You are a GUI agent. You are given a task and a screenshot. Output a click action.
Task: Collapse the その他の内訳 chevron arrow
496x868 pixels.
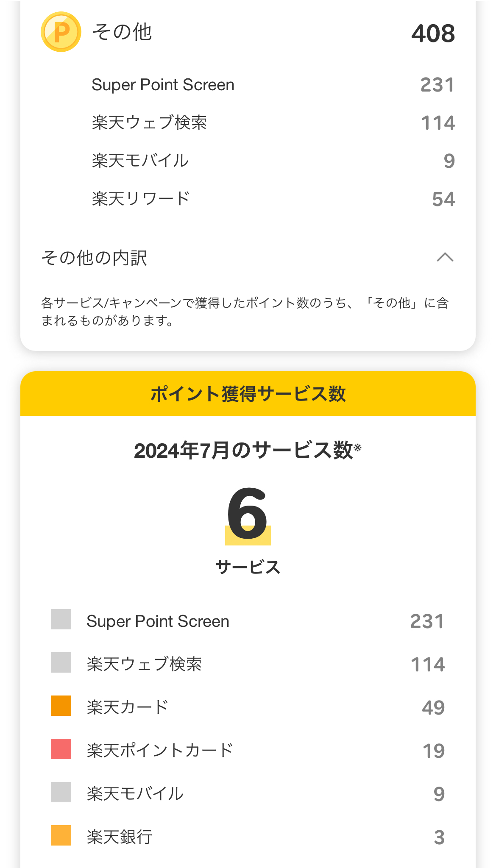pyautogui.click(x=445, y=257)
